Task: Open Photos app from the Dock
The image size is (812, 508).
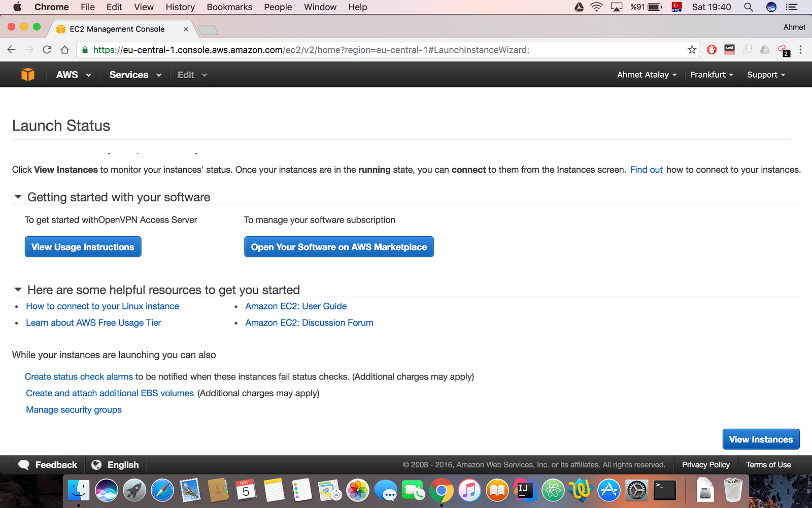Action: point(358,491)
